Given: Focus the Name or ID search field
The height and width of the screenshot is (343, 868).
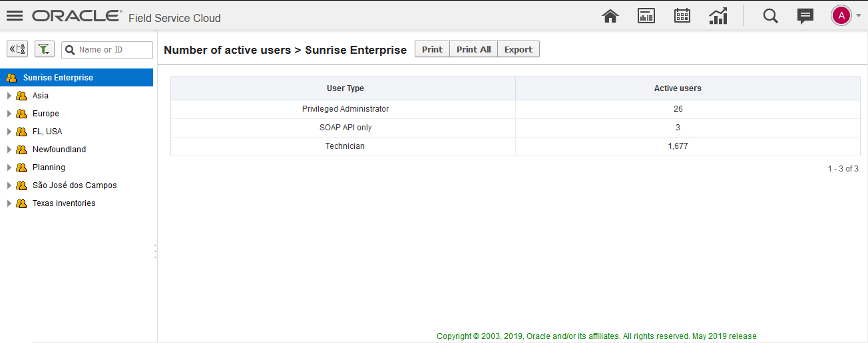Looking at the screenshot, I should tap(107, 50).
